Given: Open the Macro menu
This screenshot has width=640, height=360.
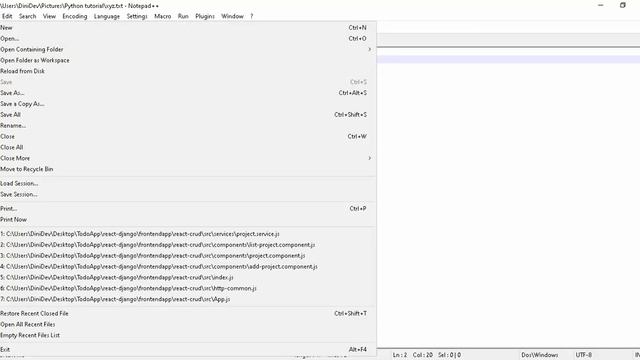Looking at the screenshot, I should point(162,16).
